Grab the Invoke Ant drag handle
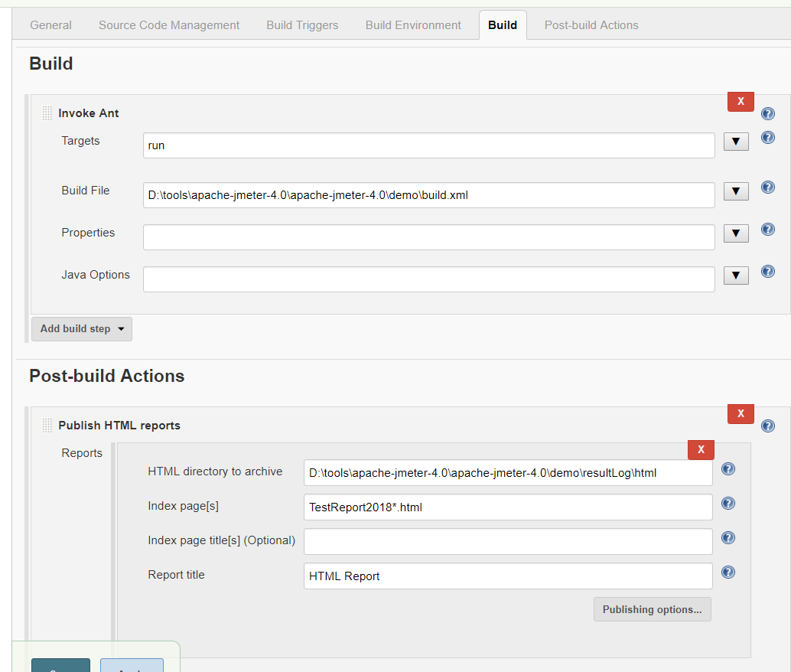The height and width of the screenshot is (672, 791). [x=47, y=112]
